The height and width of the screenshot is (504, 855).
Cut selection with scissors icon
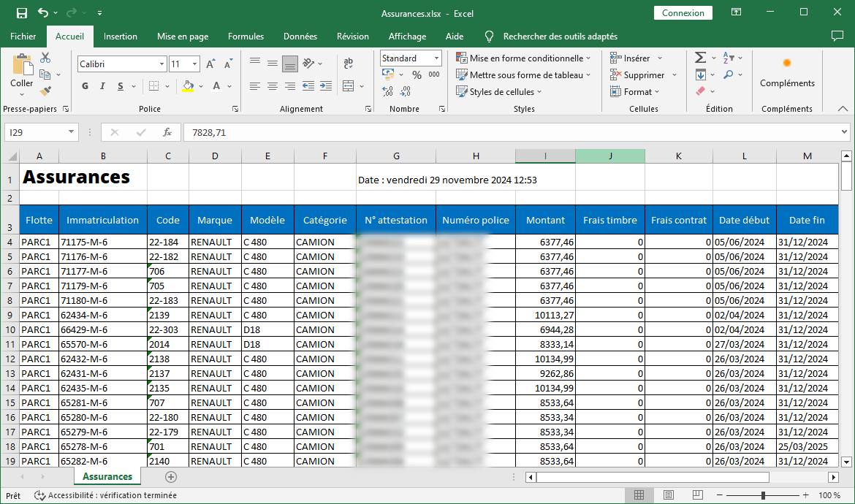point(45,57)
